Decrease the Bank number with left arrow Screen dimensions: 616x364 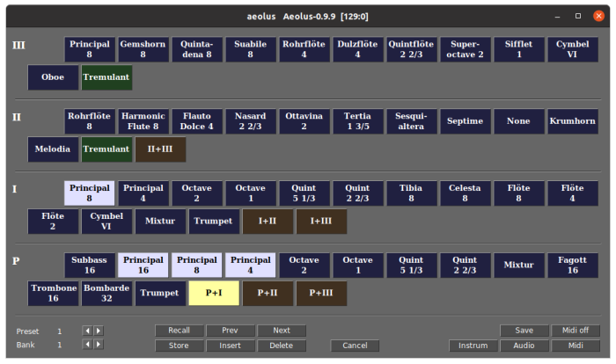[86, 345]
